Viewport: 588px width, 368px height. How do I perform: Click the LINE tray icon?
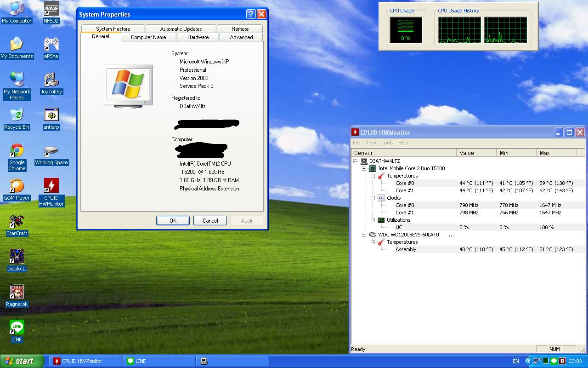[x=554, y=361]
